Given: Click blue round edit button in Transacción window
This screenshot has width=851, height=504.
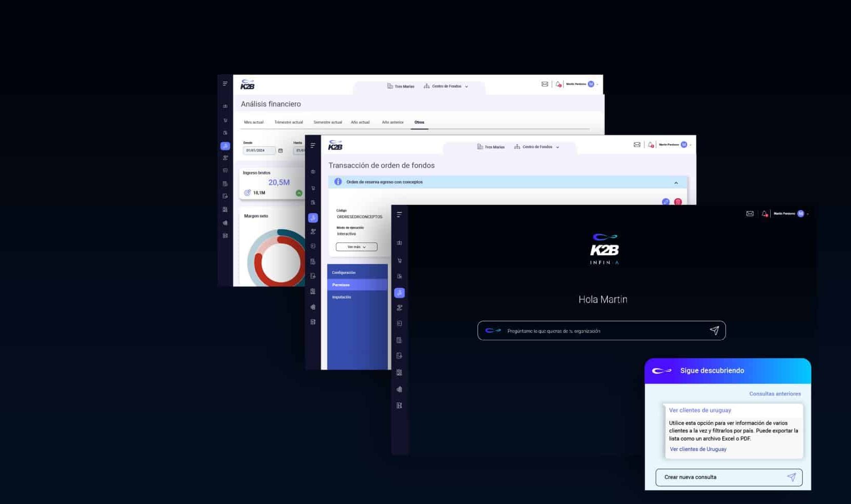Looking at the screenshot, I should [666, 202].
